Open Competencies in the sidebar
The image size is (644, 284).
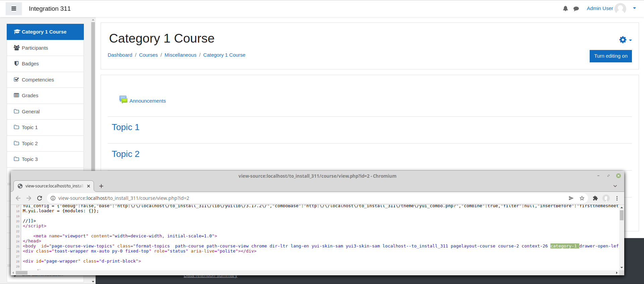[x=45, y=80]
